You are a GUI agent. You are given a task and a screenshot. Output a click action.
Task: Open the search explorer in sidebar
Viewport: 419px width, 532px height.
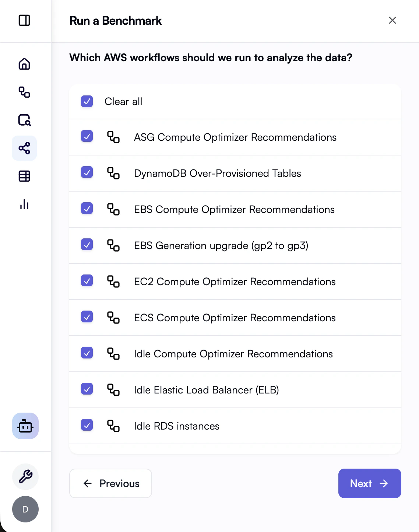point(24,120)
